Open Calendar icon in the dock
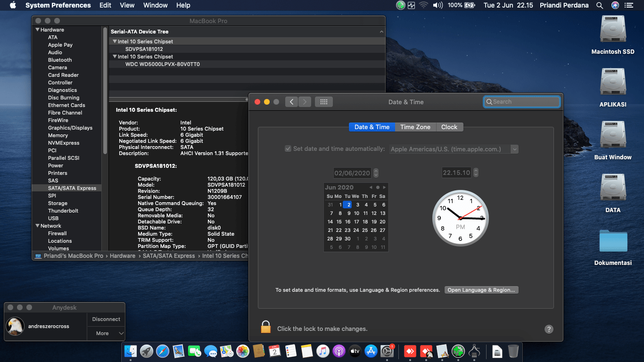This screenshot has width=644, height=362. tap(275, 351)
